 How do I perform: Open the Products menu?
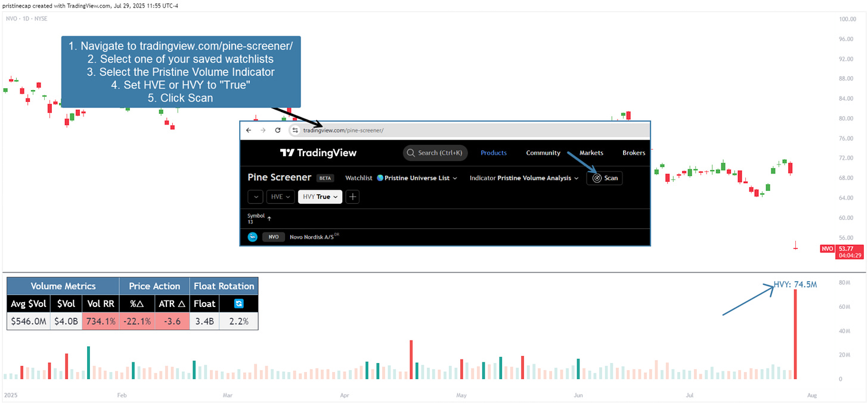point(494,153)
